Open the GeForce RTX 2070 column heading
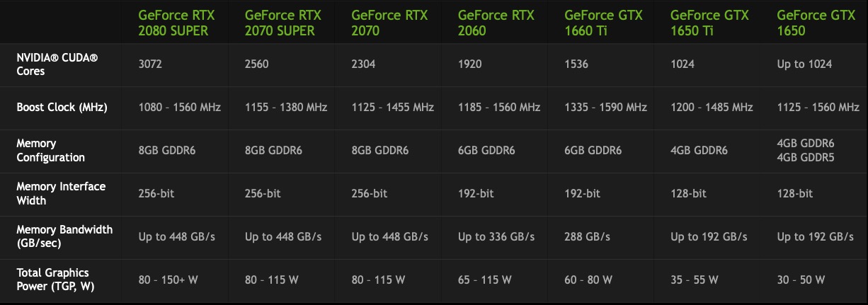 point(389,23)
